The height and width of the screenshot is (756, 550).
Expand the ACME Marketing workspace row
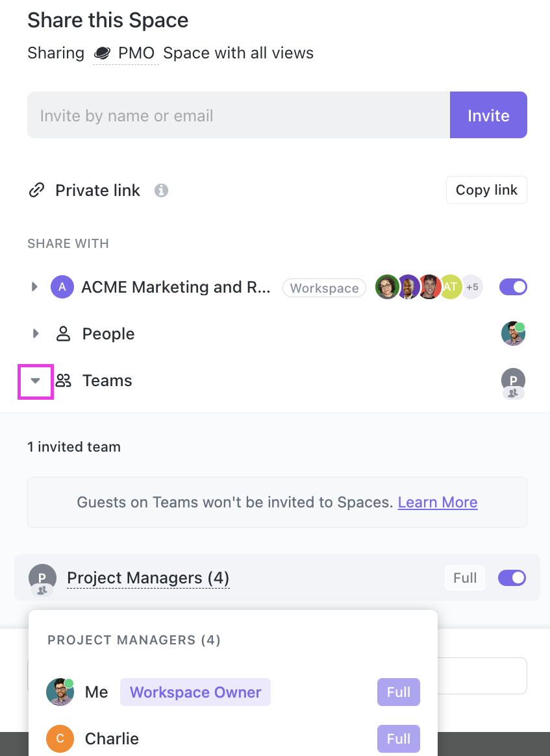tap(35, 287)
